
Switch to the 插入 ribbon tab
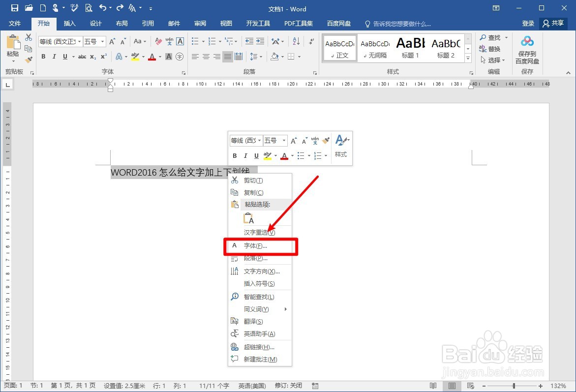point(69,23)
